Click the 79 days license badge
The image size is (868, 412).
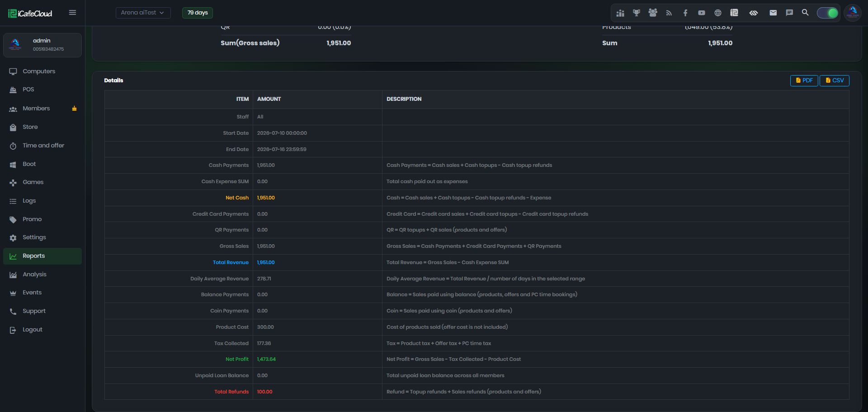click(198, 13)
